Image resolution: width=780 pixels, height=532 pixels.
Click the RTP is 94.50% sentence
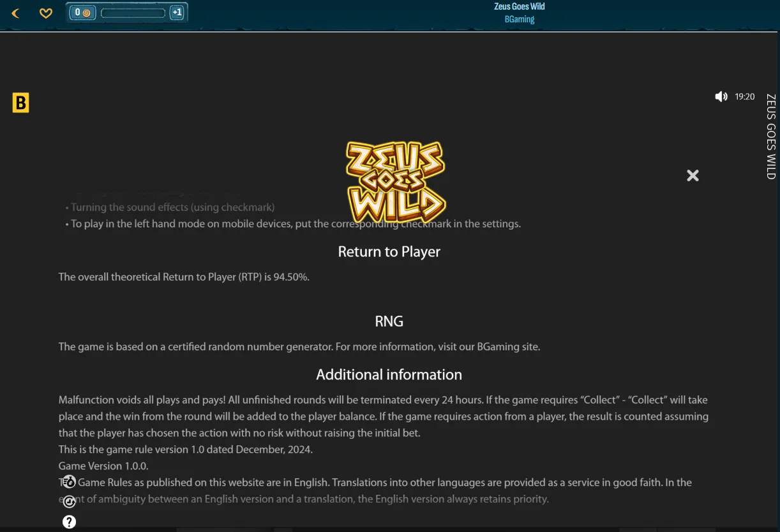(x=184, y=277)
